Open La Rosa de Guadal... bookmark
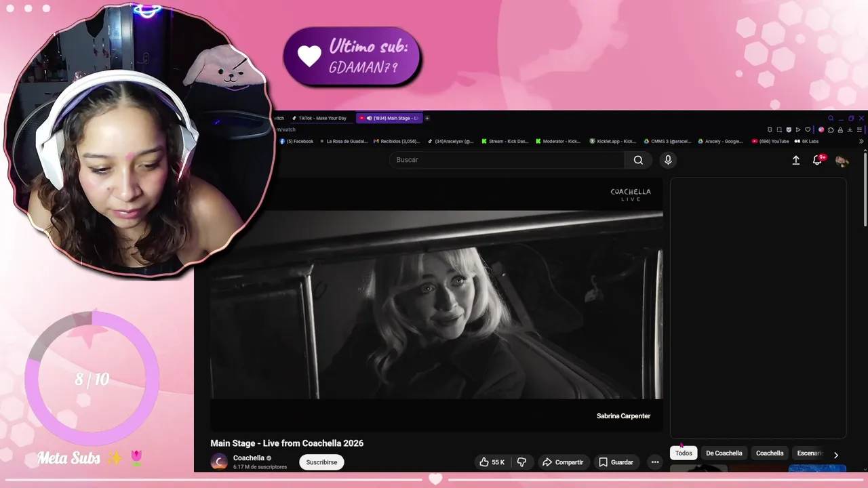The height and width of the screenshot is (488, 868). point(343,142)
